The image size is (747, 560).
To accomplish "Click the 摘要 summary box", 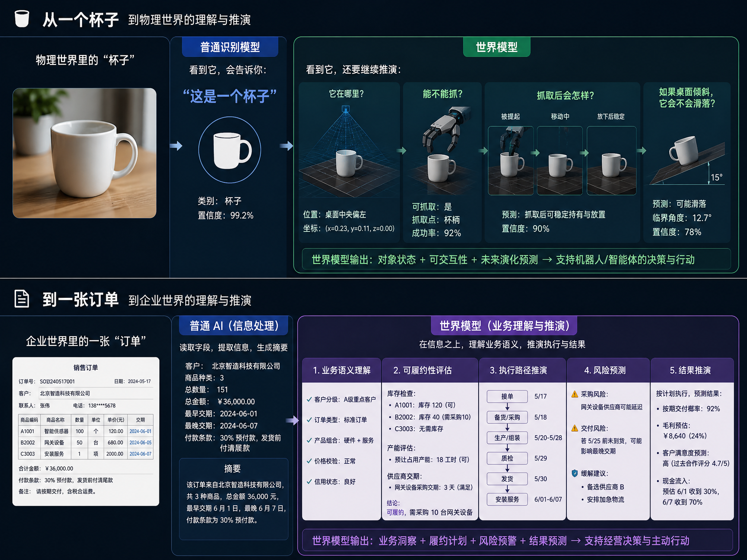I will click(234, 499).
